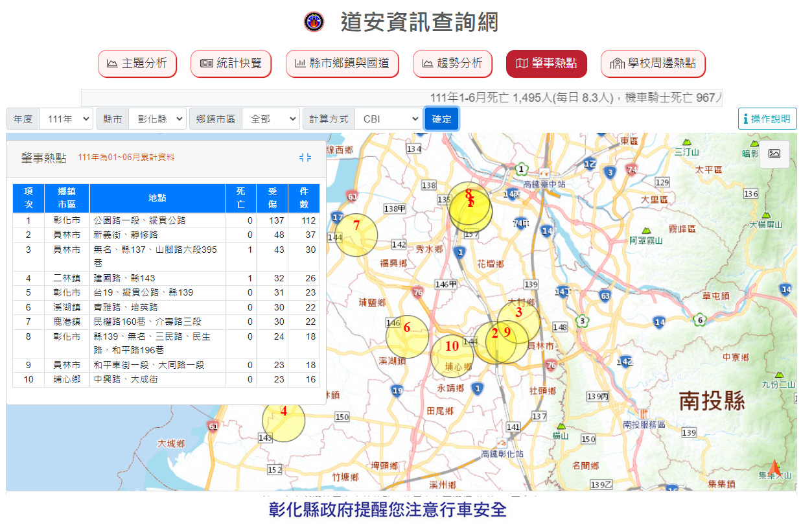812x527 pixels.
Task: Select table row 1 公園路一段、縱貫公路
Action: 140,220
